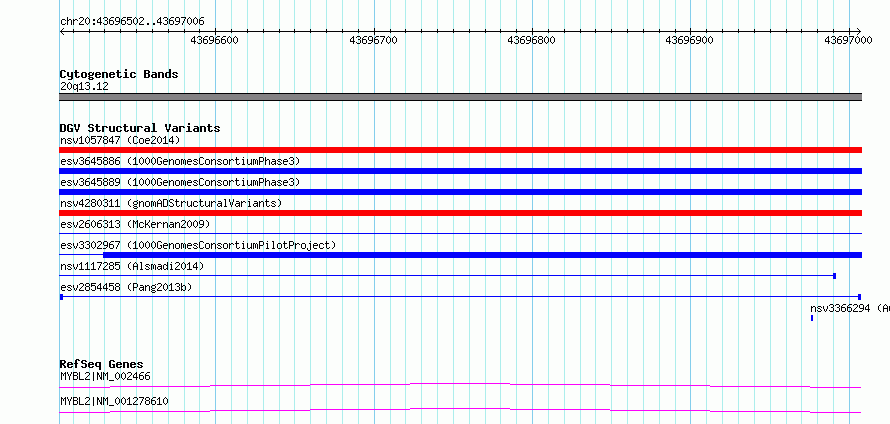The width and height of the screenshot is (890, 424).
Task: Click the nsv1057847 (Coe2014) red variant bar
Action: pyautogui.click(x=460, y=150)
